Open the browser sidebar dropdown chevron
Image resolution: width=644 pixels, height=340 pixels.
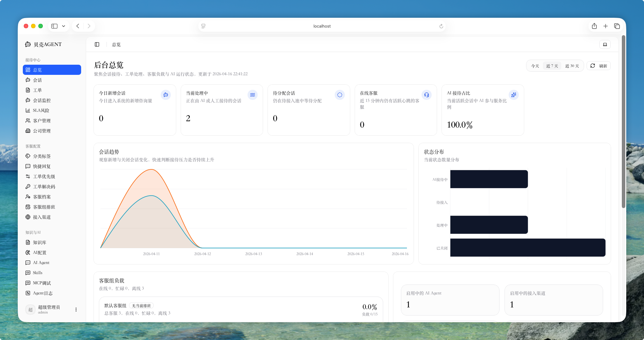(64, 26)
